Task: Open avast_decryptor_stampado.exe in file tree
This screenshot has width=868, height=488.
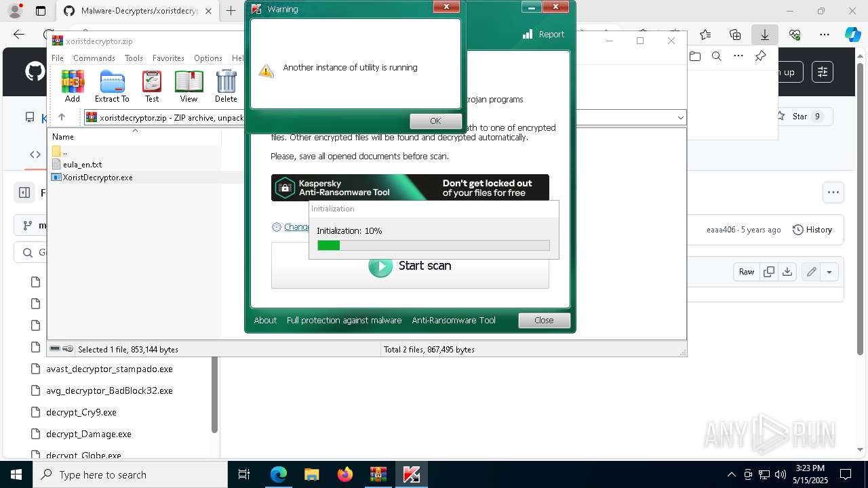Action: (x=109, y=369)
